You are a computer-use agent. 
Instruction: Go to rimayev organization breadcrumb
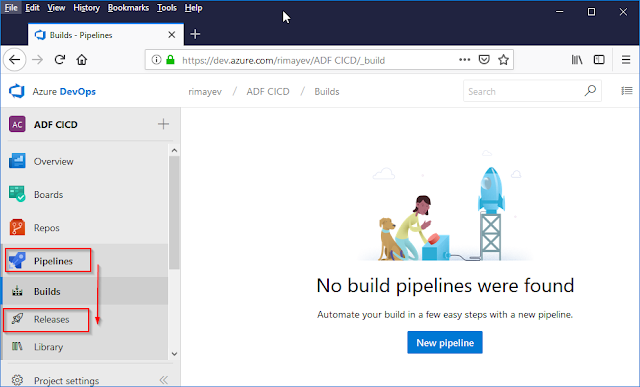click(205, 92)
